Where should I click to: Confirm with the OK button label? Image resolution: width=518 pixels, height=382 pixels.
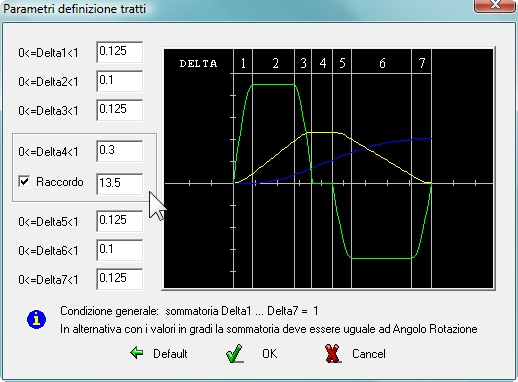pos(269,354)
